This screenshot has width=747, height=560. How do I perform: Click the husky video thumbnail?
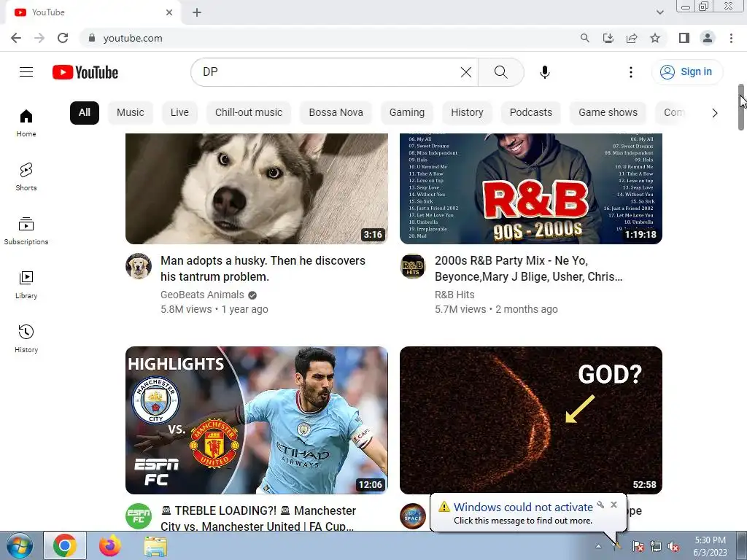[257, 189]
